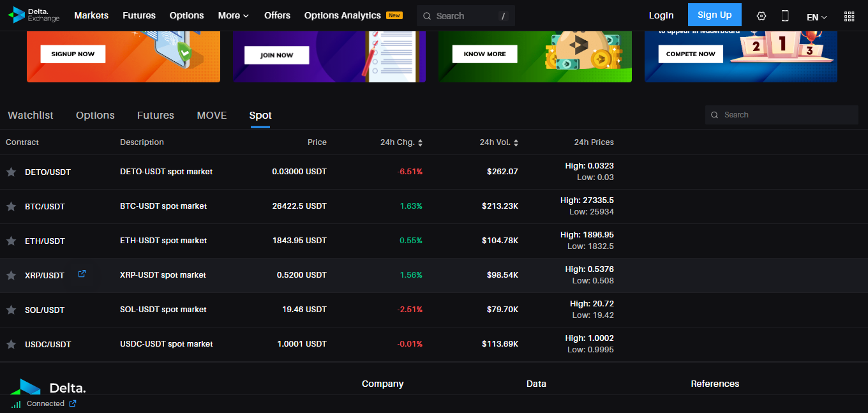Check the Connected signal bars icon
This screenshot has width=868, height=413.
click(16, 404)
